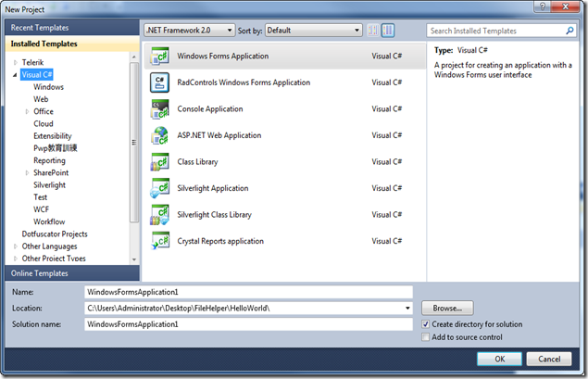
Task: Close the New Project dialog
Action: point(567,6)
